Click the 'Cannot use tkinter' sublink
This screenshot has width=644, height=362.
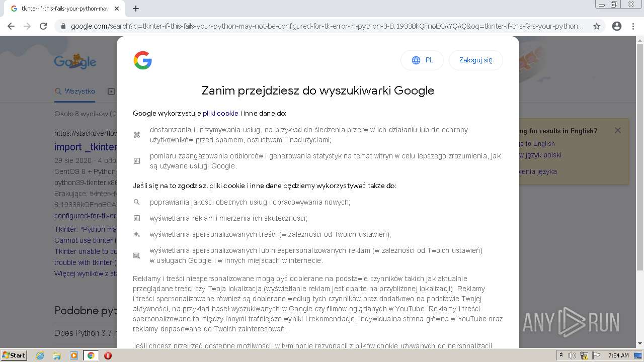click(x=86, y=240)
